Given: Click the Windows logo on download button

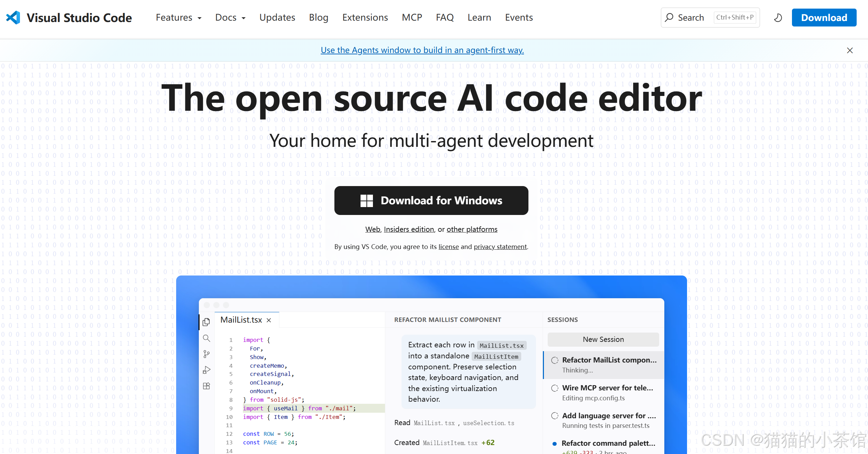Looking at the screenshot, I should coord(366,201).
